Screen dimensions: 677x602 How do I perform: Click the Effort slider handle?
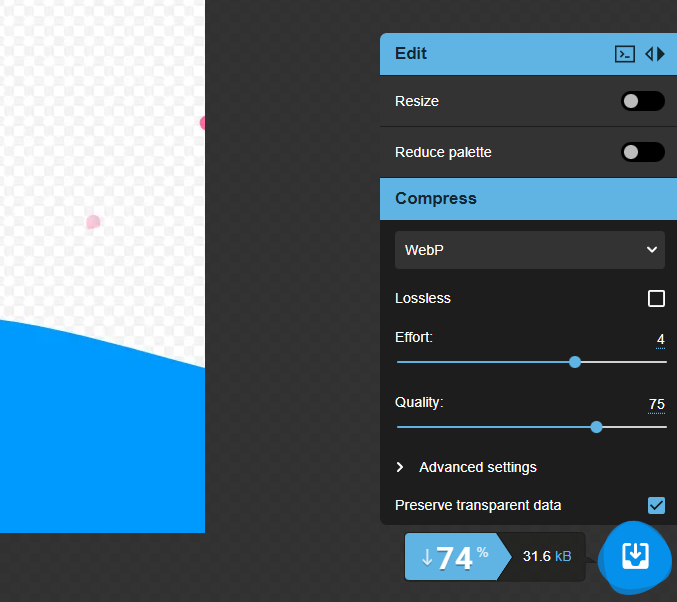point(575,362)
